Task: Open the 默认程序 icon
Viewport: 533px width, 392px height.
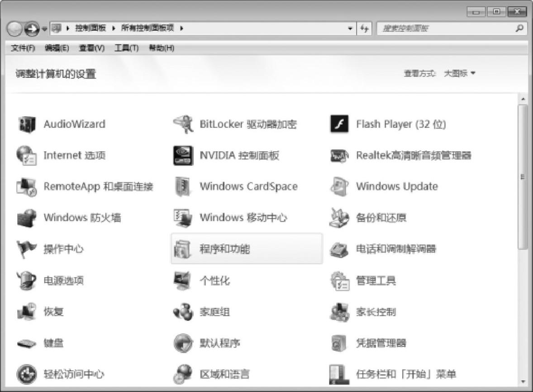Action: 183,343
